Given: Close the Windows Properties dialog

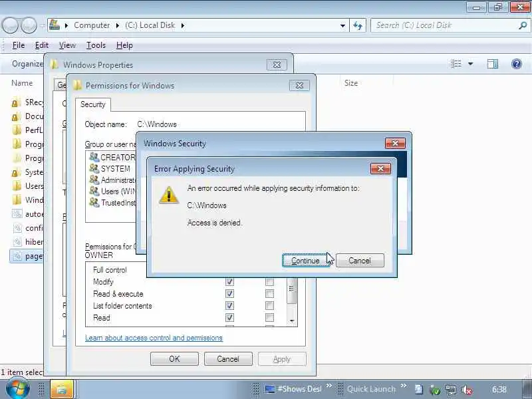Looking at the screenshot, I should pyautogui.click(x=277, y=65).
